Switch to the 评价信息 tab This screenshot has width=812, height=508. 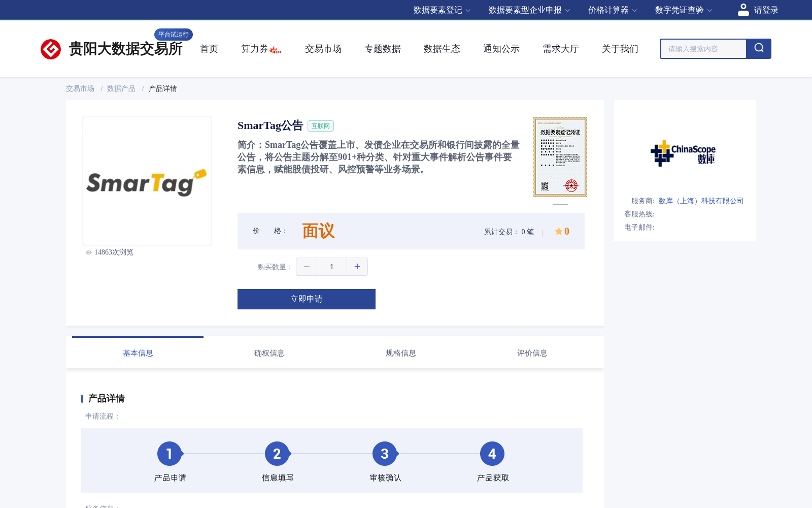532,353
